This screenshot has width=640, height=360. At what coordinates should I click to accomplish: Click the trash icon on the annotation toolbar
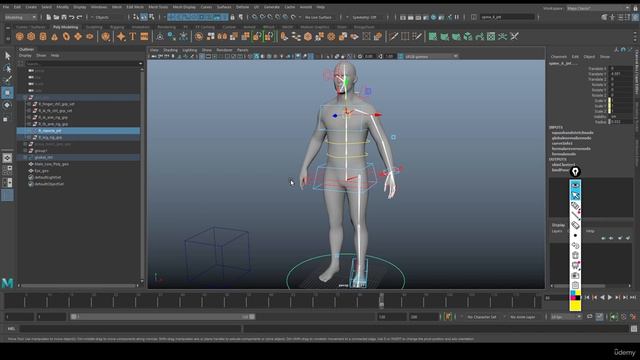click(x=575, y=255)
